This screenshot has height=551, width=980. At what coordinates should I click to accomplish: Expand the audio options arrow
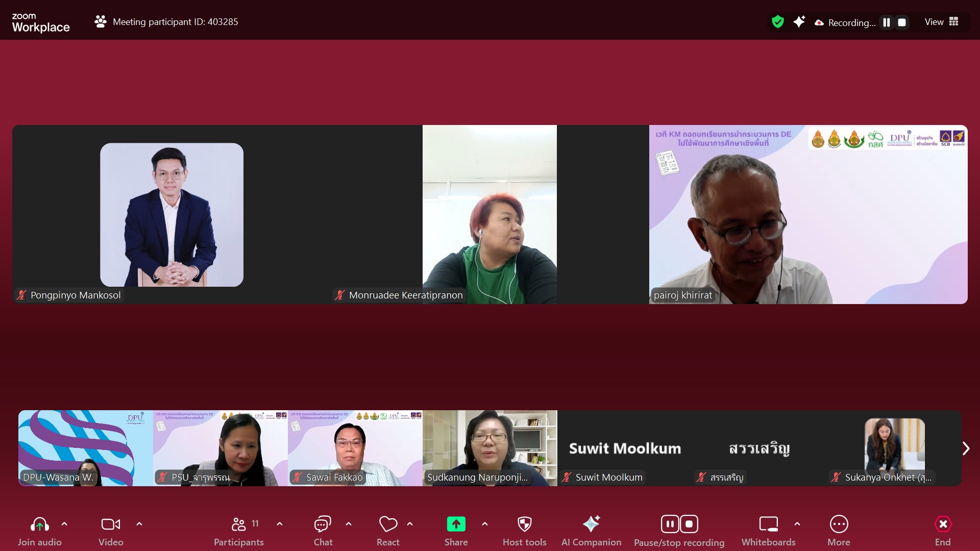point(64,524)
